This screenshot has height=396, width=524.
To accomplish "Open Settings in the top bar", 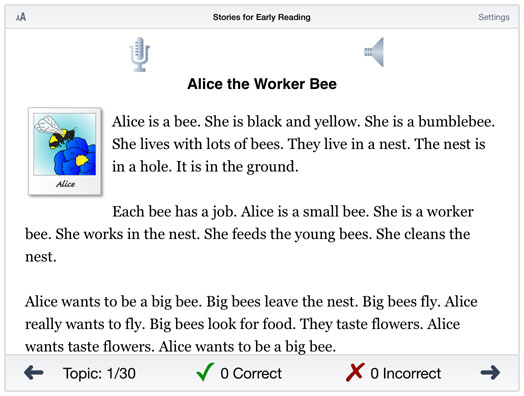I will [x=494, y=17].
